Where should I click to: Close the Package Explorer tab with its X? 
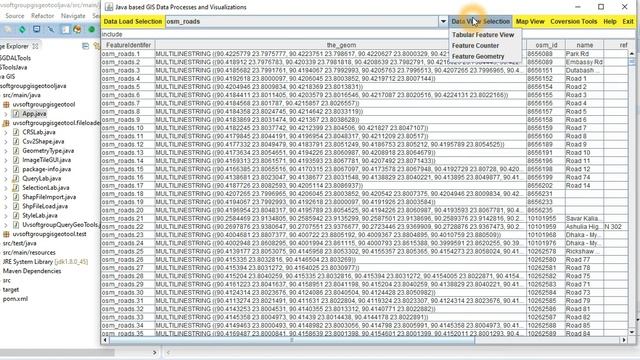tap(35, 46)
